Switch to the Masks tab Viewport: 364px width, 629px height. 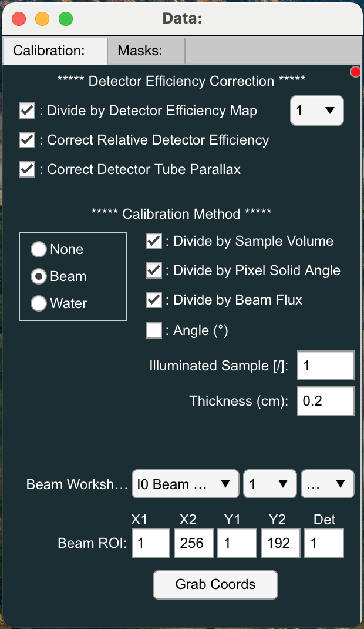pos(140,51)
